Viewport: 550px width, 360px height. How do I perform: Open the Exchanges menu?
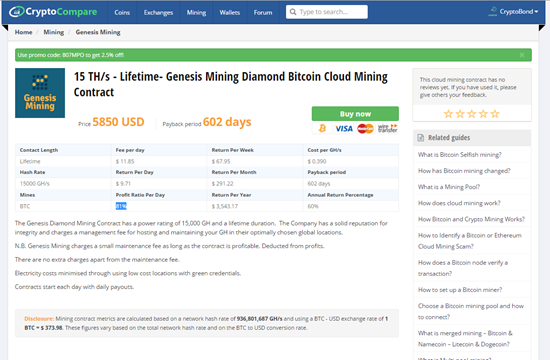click(x=158, y=13)
